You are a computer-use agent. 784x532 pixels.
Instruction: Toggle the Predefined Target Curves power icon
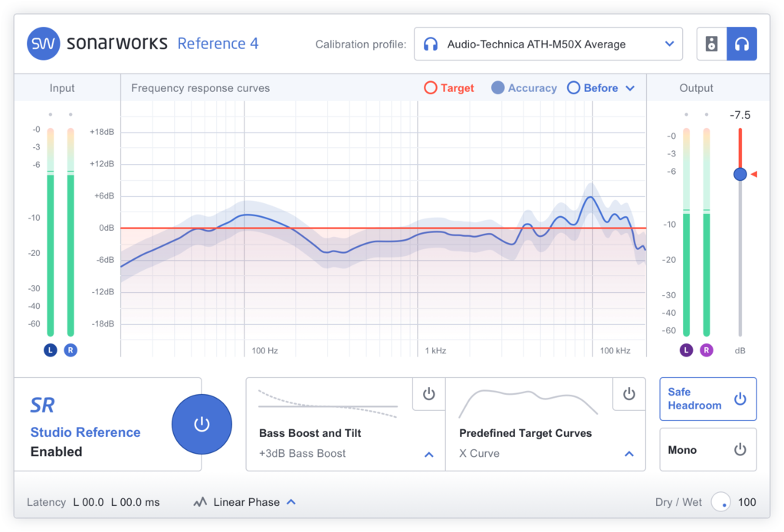click(x=628, y=394)
